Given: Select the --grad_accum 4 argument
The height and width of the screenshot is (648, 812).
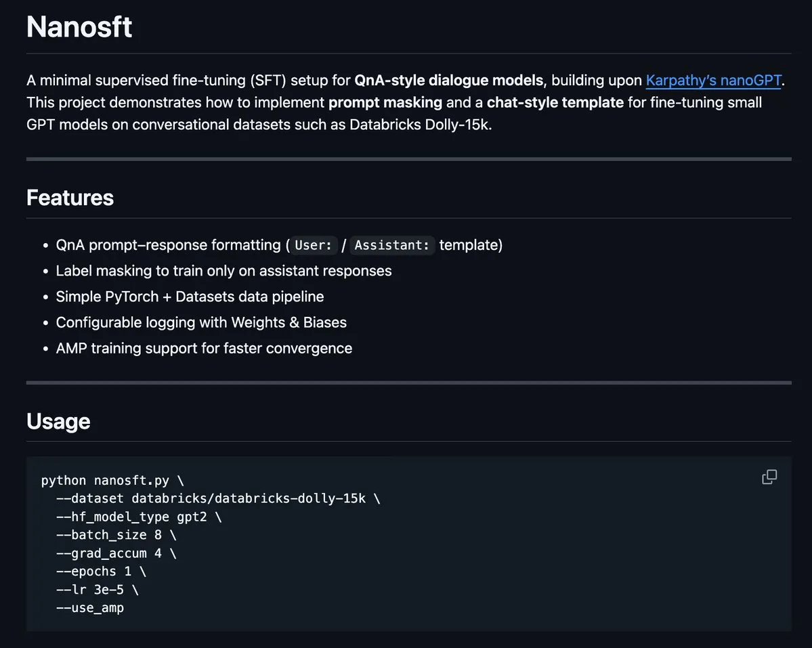Looking at the screenshot, I should click(116, 553).
